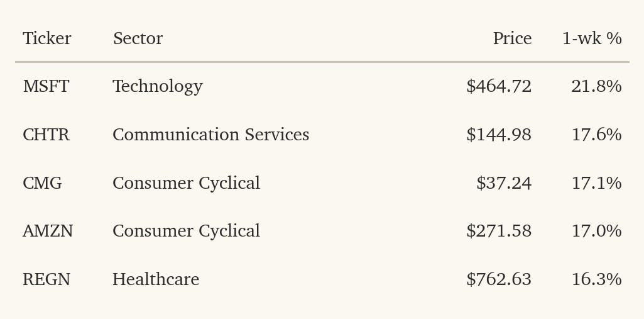Click the Communication Services sector cell
This screenshot has width=644, height=319.
pos(210,135)
